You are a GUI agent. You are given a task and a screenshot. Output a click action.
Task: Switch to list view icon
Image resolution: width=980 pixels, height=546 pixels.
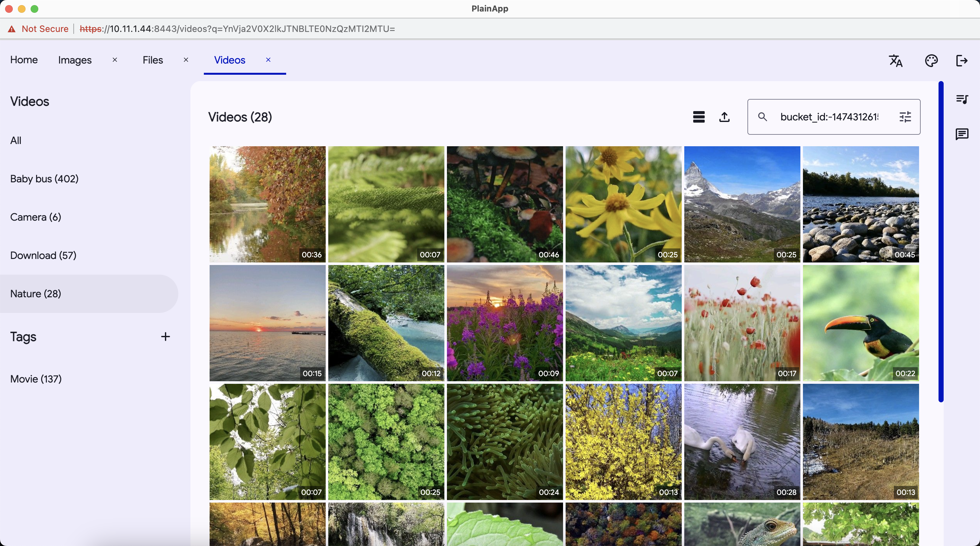pos(699,117)
